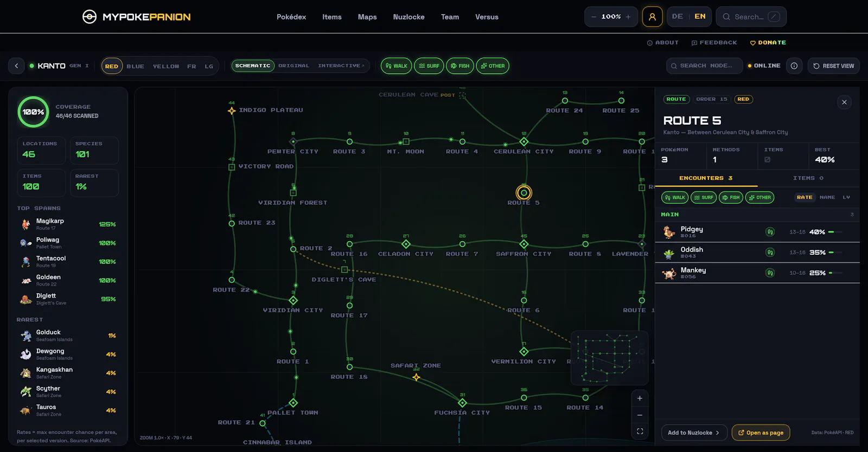Viewport: 868px width, 452px height.
Task: Decrease page zoom with minus at 100%
Action: point(593,17)
